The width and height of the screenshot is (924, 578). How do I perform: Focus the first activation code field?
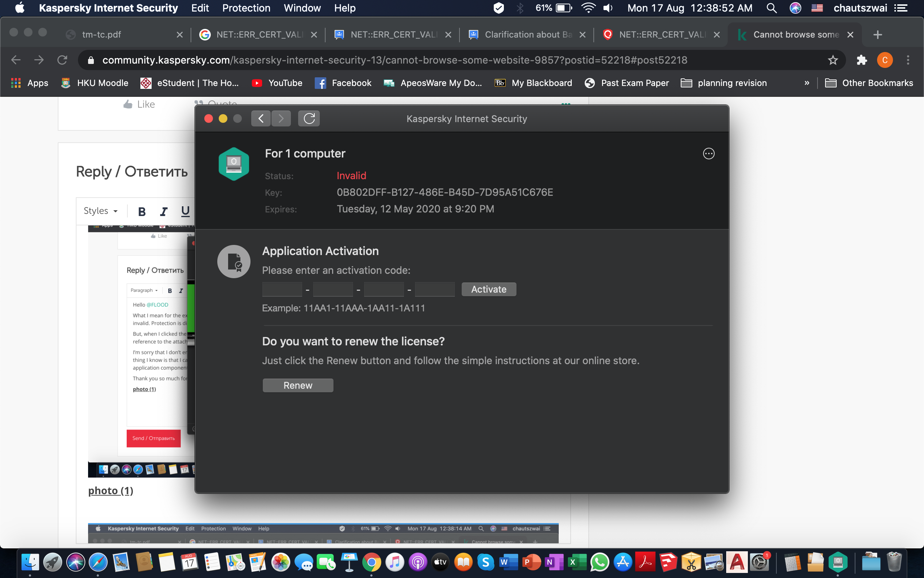click(x=282, y=289)
